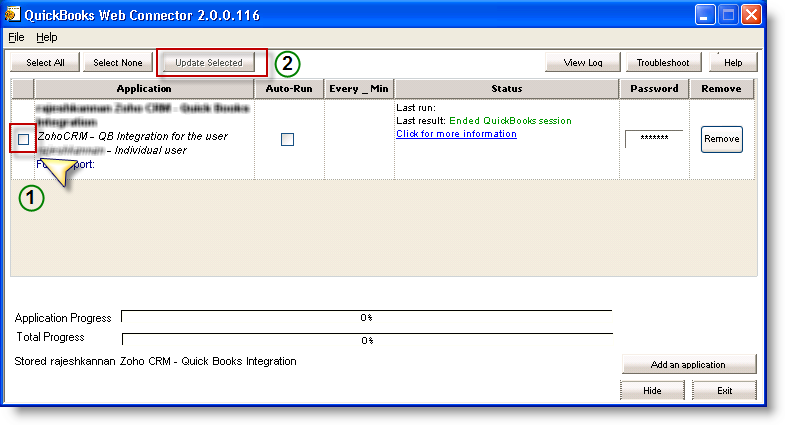The image size is (785, 425).
Task: Click the Troubleshoot button
Action: tap(663, 63)
